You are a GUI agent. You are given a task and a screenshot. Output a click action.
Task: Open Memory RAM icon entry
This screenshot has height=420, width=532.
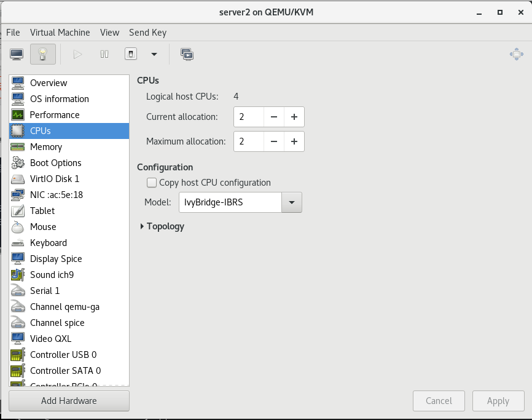tap(18, 147)
